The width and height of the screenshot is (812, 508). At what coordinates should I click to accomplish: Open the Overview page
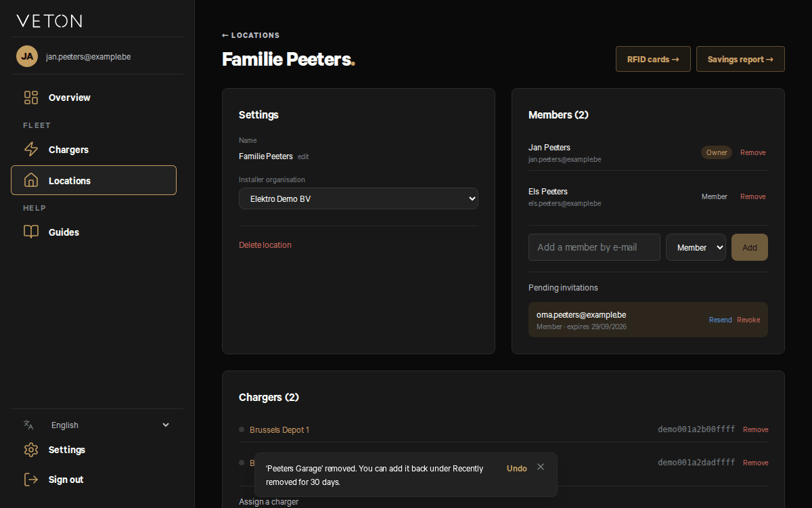93,98
